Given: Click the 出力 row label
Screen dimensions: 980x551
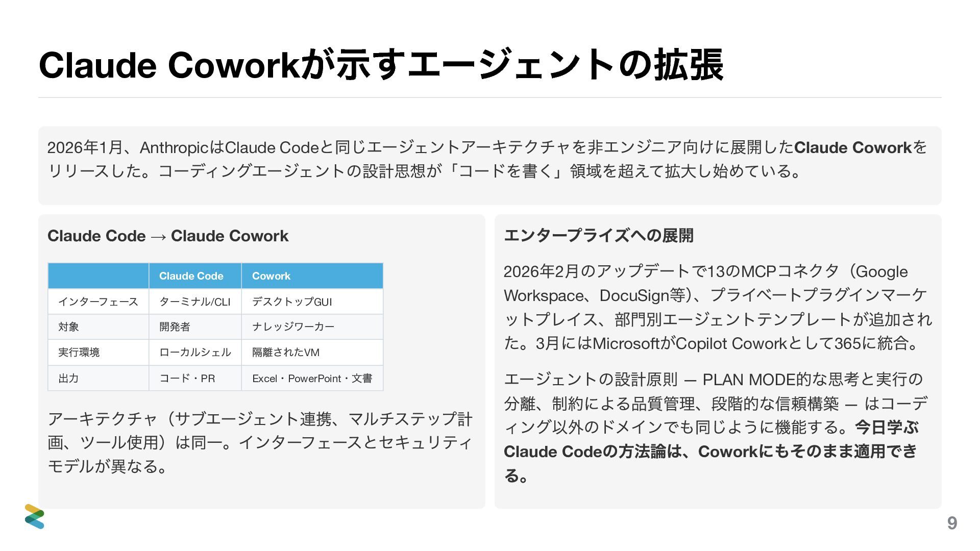Looking at the screenshot, I should coord(68,378).
